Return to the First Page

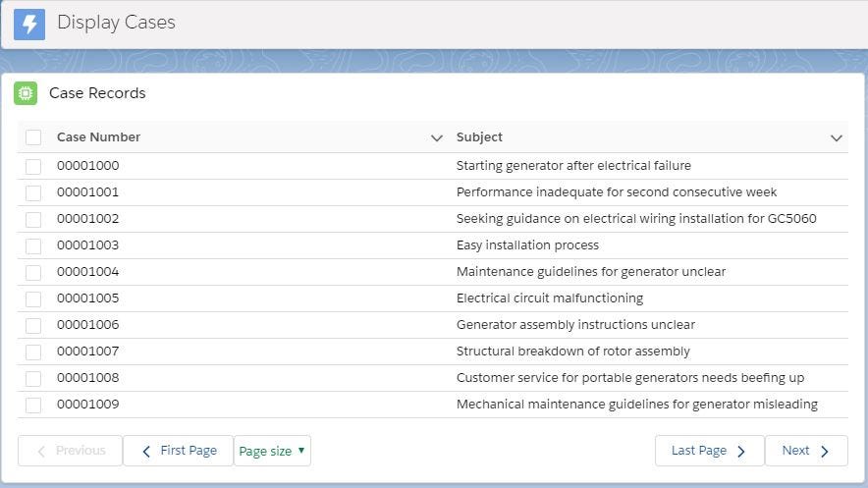pyautogui.click(x=178, y=451)
